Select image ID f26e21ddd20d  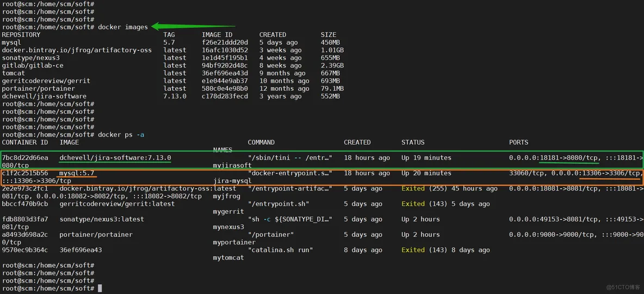[x=225, y=42]
